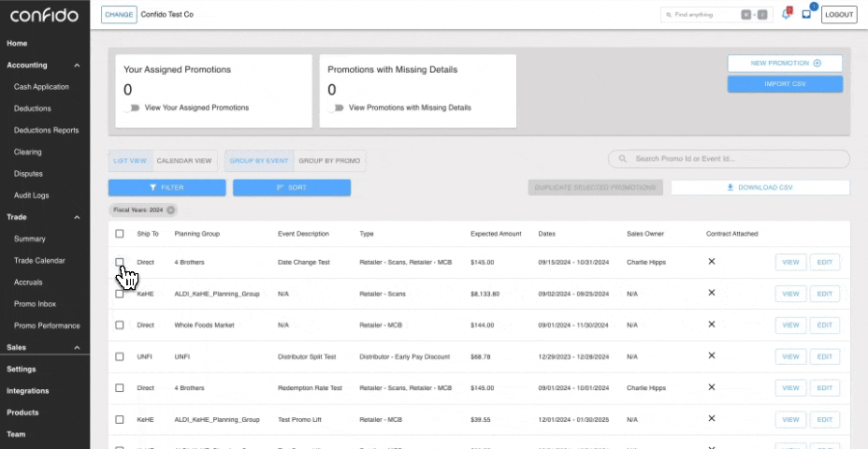
Task: Open Summary under Trade in sidebar
Action: [29, 239]
